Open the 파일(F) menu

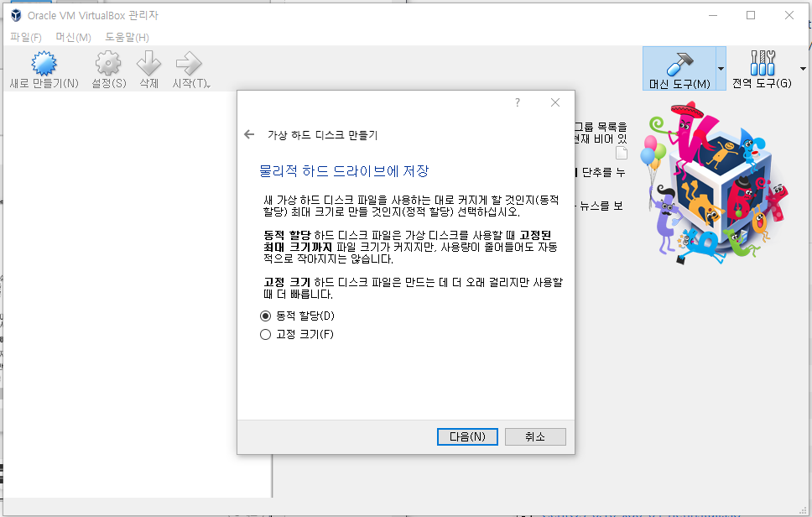(x=26, y=37)
